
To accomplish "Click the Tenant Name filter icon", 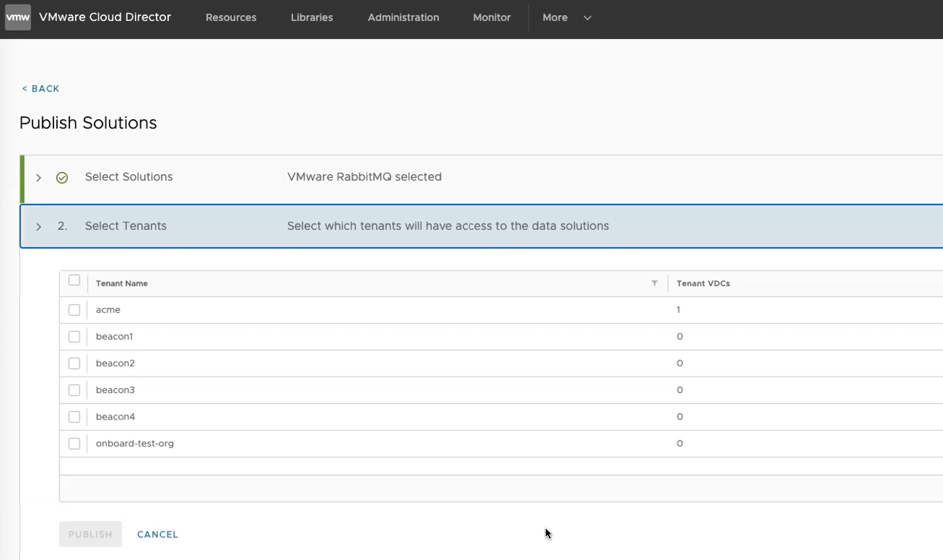I will point(655,283).
